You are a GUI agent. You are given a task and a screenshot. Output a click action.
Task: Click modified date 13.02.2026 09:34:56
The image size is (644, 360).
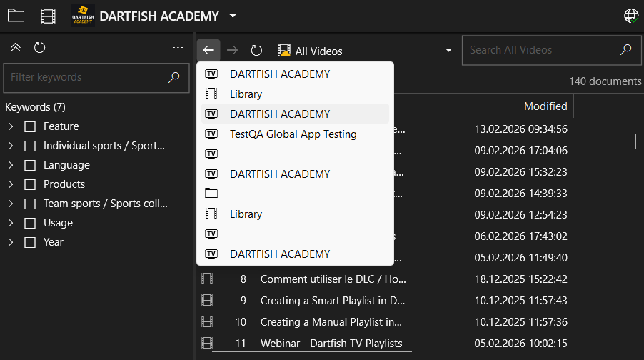tap(520, 129)
